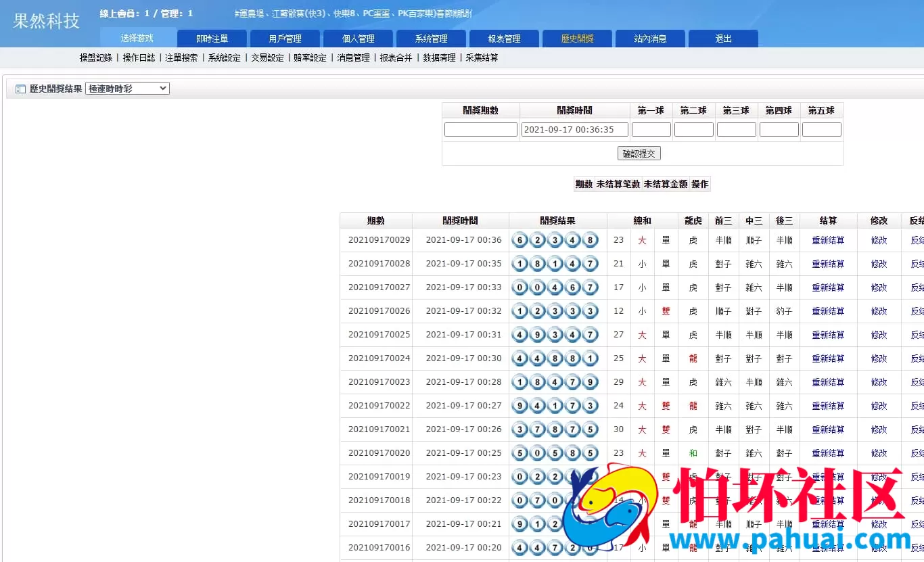Click the 確認提交 button
The height and width of the screenshot is (562, 924).
pyautogui.click(x=639, y=153)
